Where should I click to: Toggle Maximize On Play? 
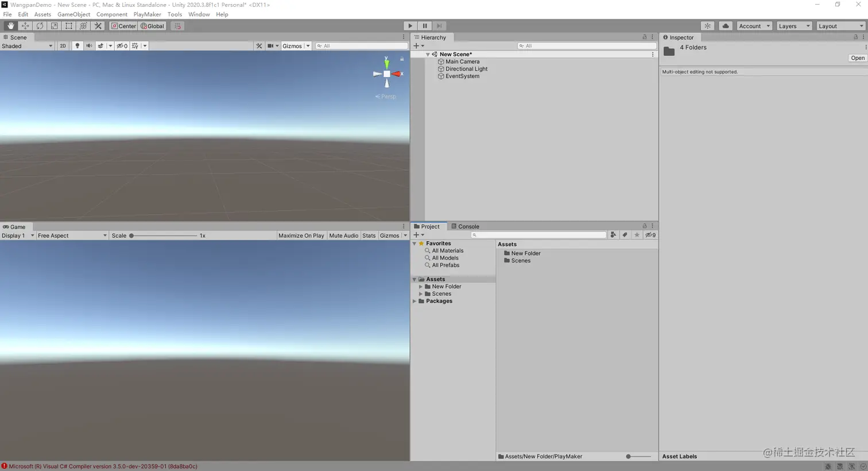[301, 235]
